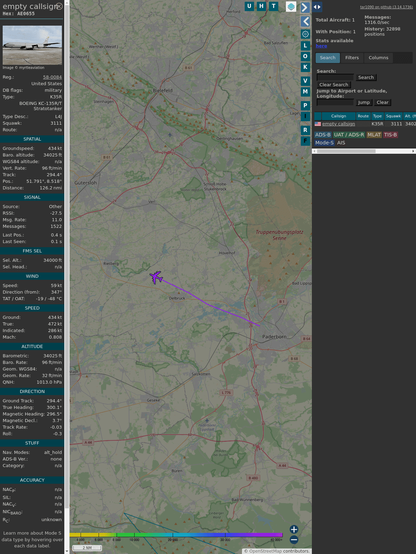
Task: Click the TIS-B source legend label
Action: (391, 135)
